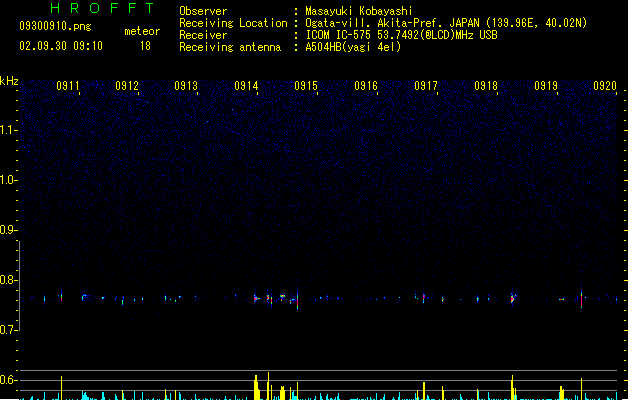
Task: Click the 0.9 frequency axis label
Action: coord(8,230)
